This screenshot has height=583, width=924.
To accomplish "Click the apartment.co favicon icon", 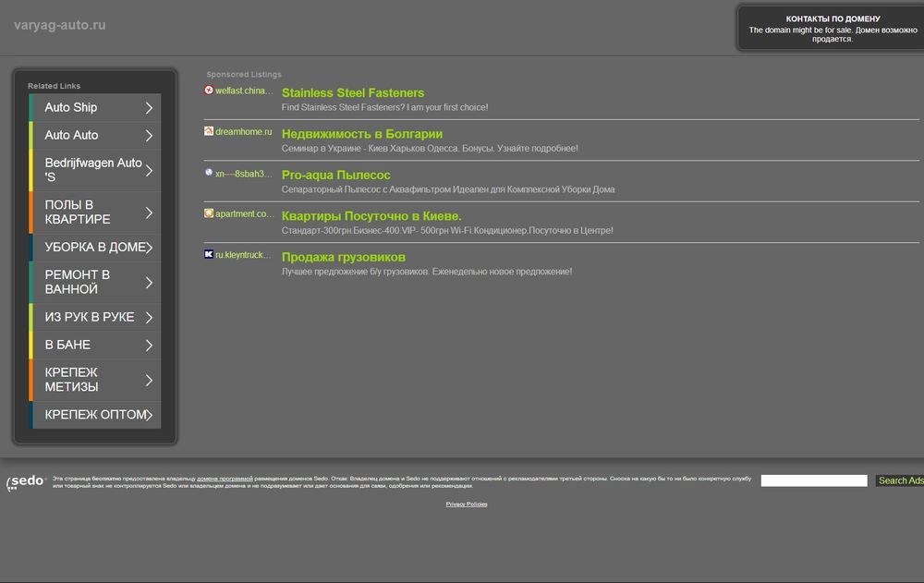I will point(209,213).
